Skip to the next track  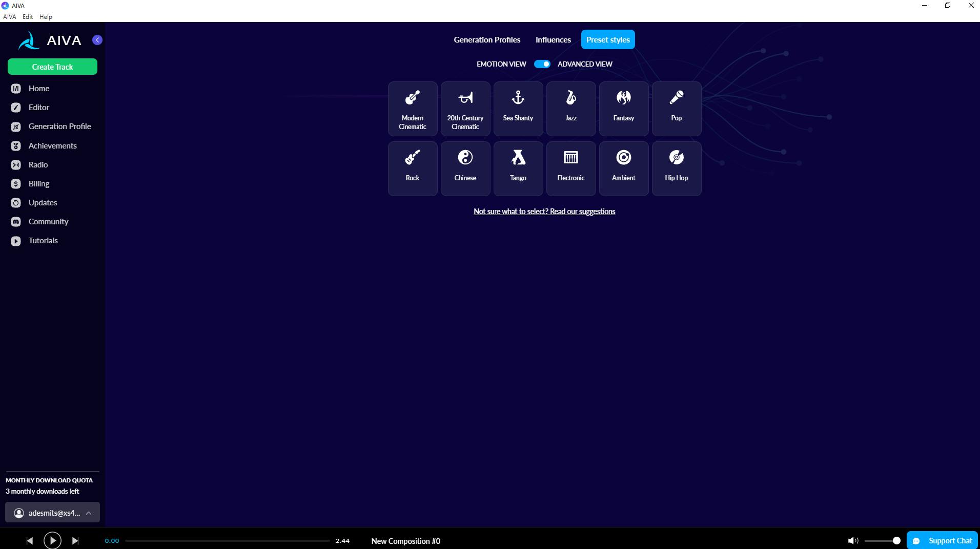[75, 541]
